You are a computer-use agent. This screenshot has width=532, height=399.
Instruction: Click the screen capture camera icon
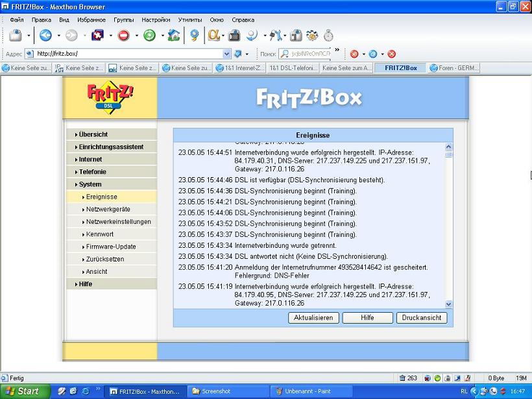coord(234,35)
